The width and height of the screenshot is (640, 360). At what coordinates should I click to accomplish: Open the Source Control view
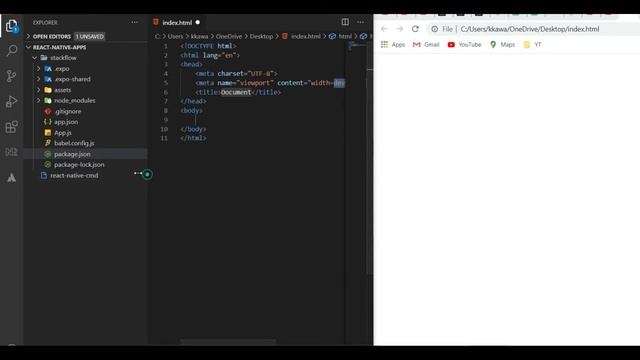pyautogui.click(x=11, y=76)
